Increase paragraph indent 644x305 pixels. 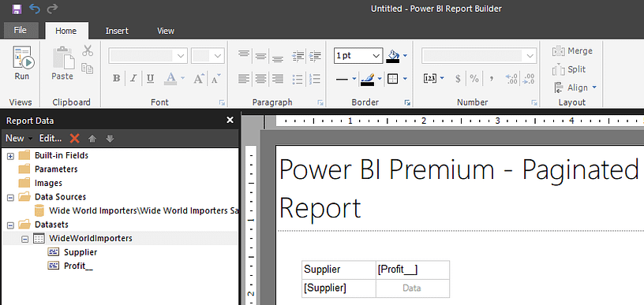pos(315,56)
